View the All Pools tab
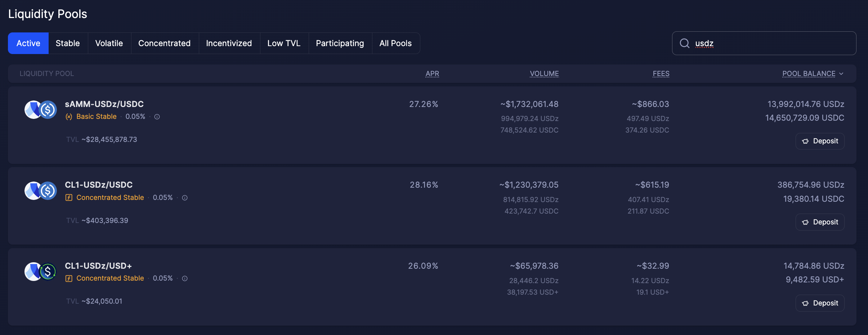 tap(395, 43)
